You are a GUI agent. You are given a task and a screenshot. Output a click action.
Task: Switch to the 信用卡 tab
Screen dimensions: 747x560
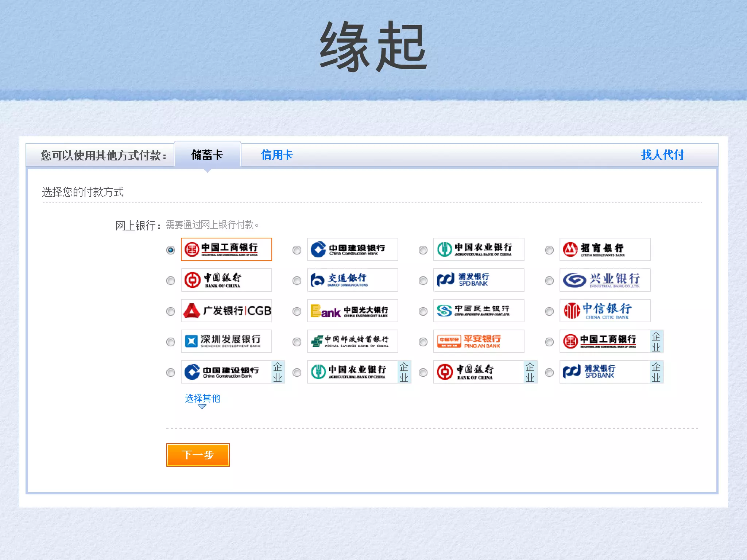277,155
